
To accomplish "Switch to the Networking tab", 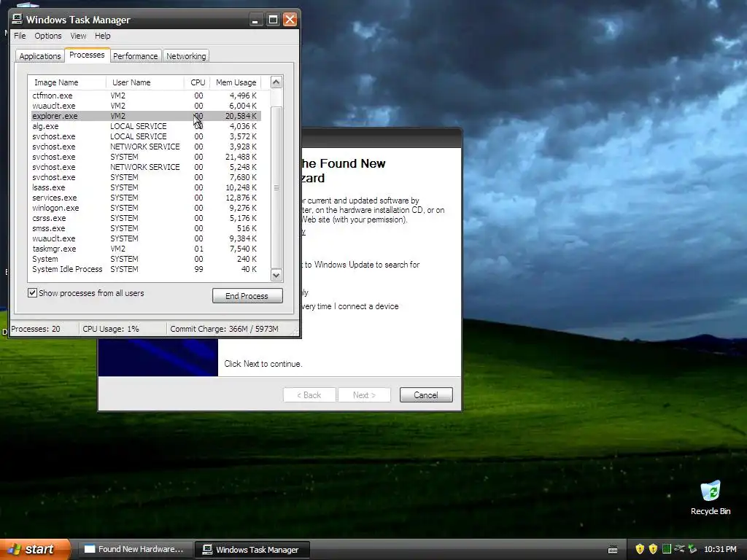I will [x=186, y=56].
